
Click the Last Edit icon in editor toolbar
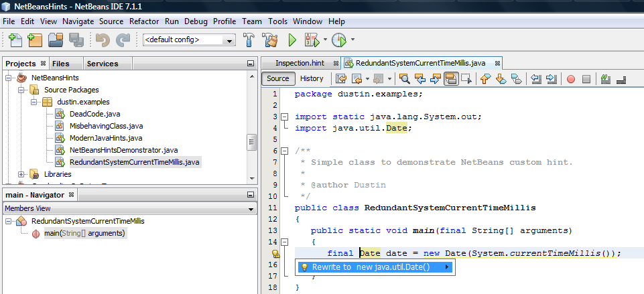pyautogui.click(x=341, y=78)
